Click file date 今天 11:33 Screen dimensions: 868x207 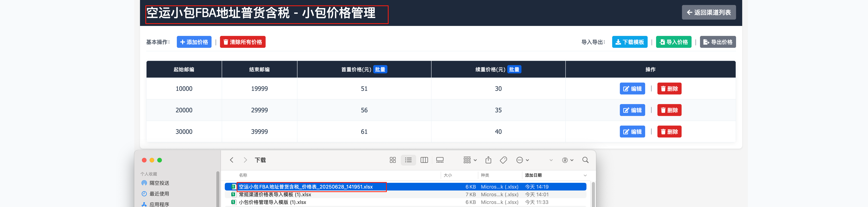point(537,202)
